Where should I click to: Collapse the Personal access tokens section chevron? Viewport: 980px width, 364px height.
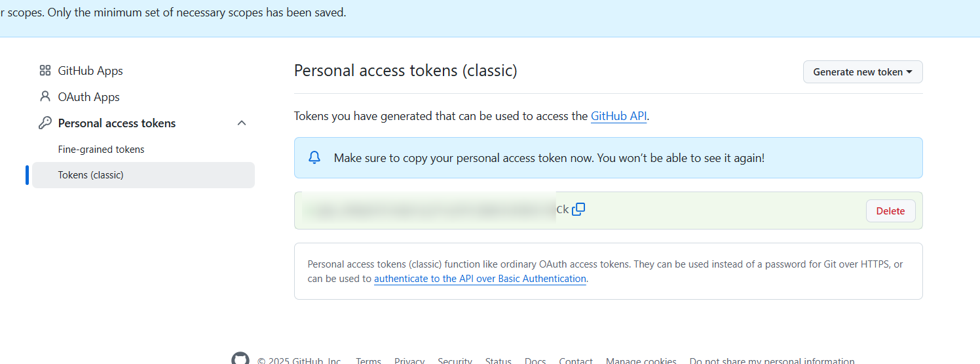(242, 123)
